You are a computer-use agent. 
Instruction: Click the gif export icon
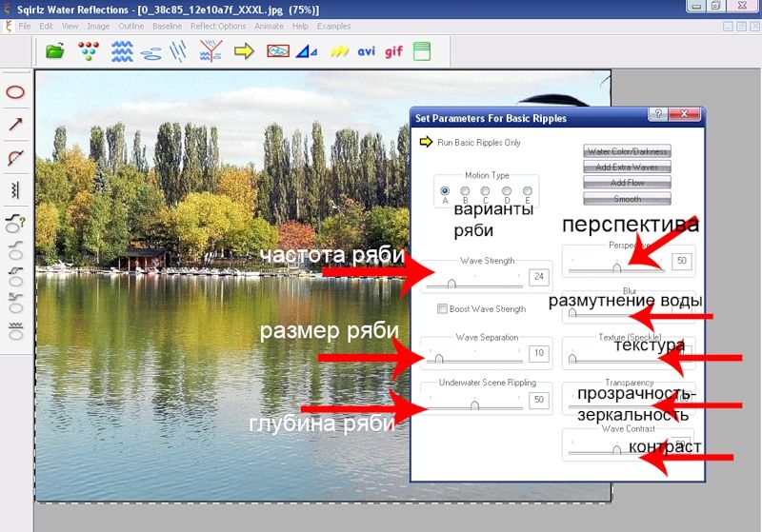coord(393,50)
